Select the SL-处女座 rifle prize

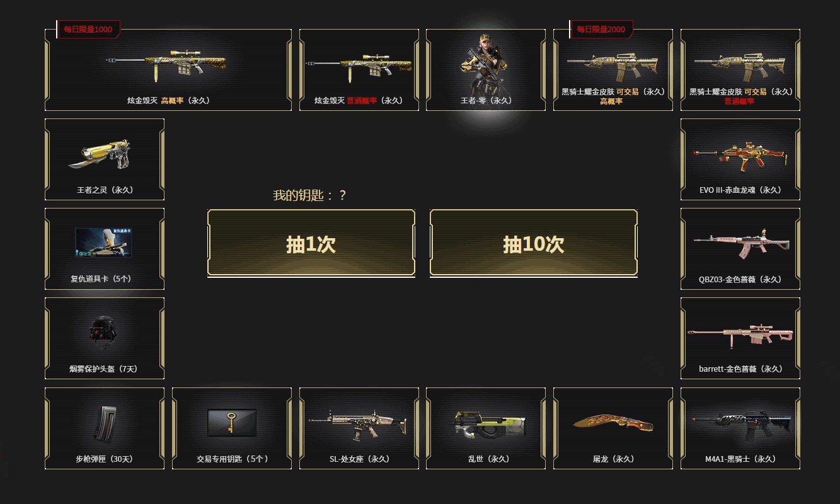point(359,428)
